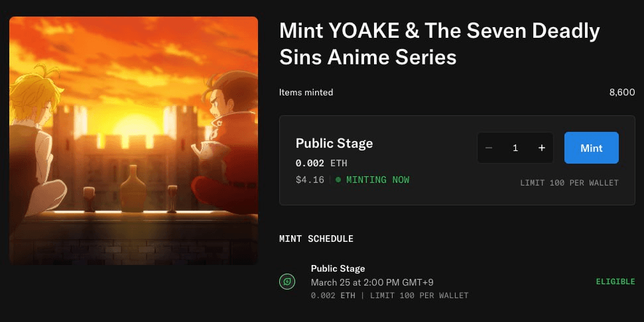Click LIMIT 100 PER WALLET under Mint button
Screen dimensions: 644x322
tap(569, 183)
